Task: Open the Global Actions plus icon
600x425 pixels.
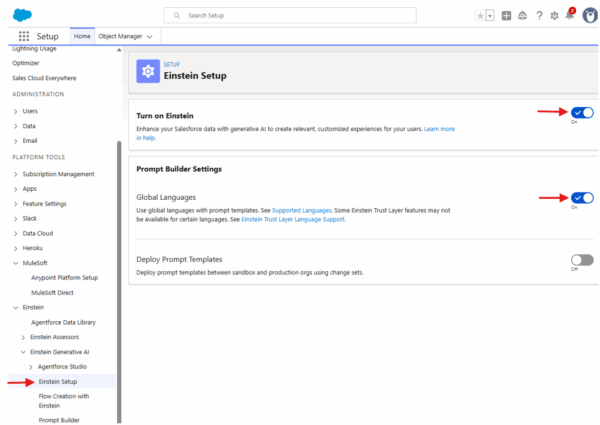Action: pyautogui.click(x=506, y=16)
